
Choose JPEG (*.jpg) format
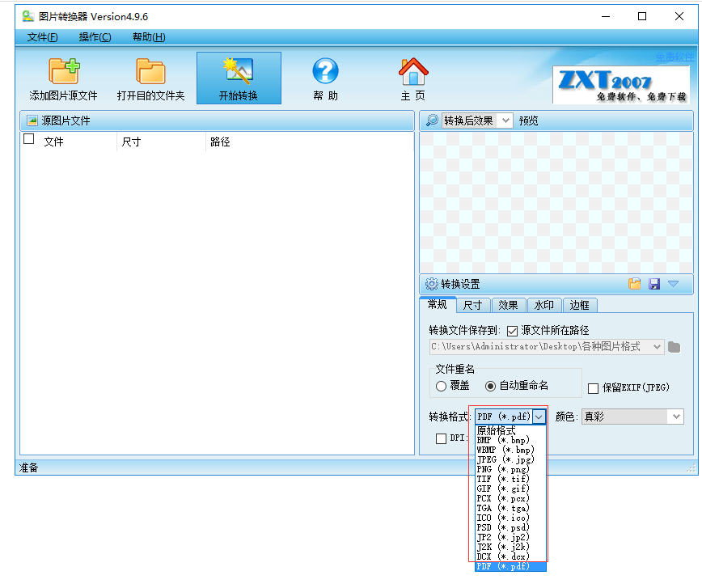pos(510,460)
